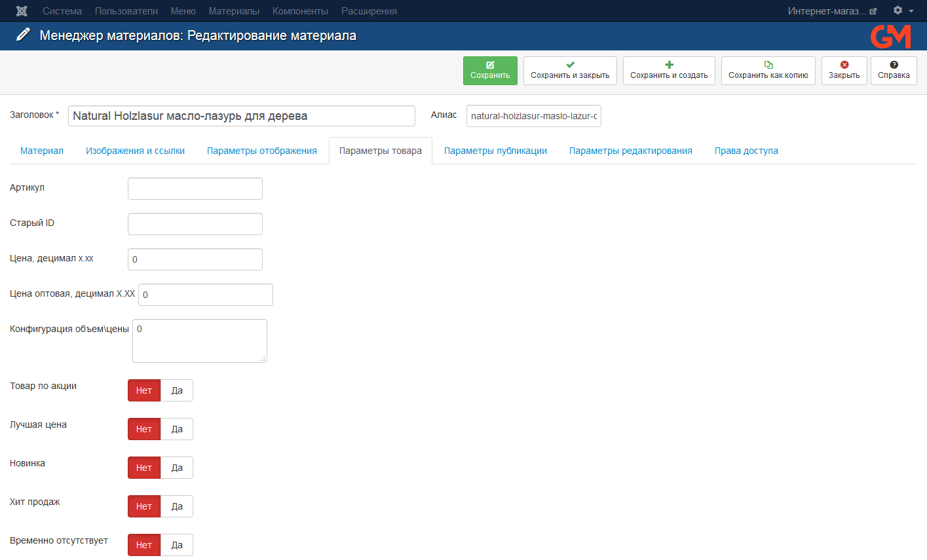Switch to Параметры редактирования tab

pos(631,151)
